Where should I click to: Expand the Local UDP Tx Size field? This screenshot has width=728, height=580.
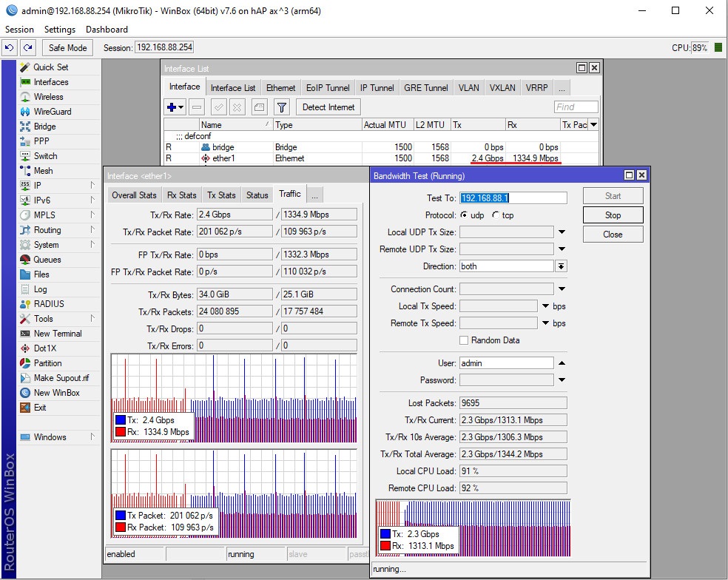562,232
